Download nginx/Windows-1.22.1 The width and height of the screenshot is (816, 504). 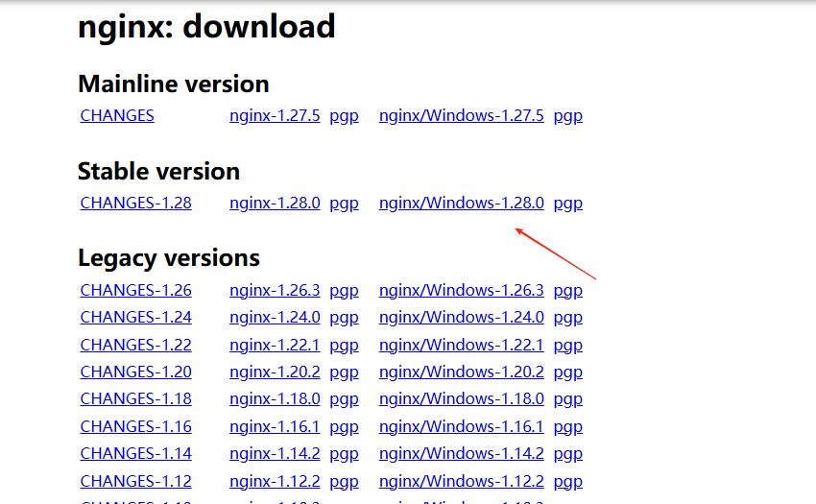[461, 345]
